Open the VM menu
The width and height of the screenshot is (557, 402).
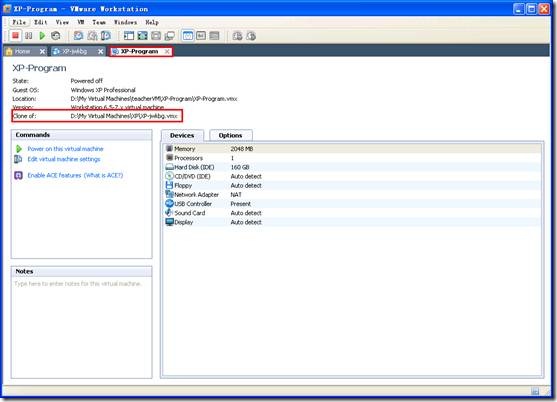pyautogui.click(x=81, y=22)
